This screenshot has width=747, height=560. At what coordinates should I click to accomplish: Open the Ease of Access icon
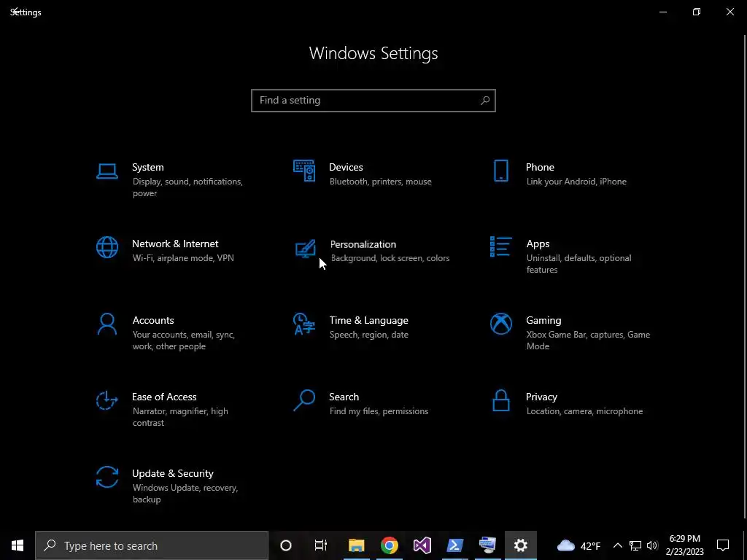tap(107, 400)
